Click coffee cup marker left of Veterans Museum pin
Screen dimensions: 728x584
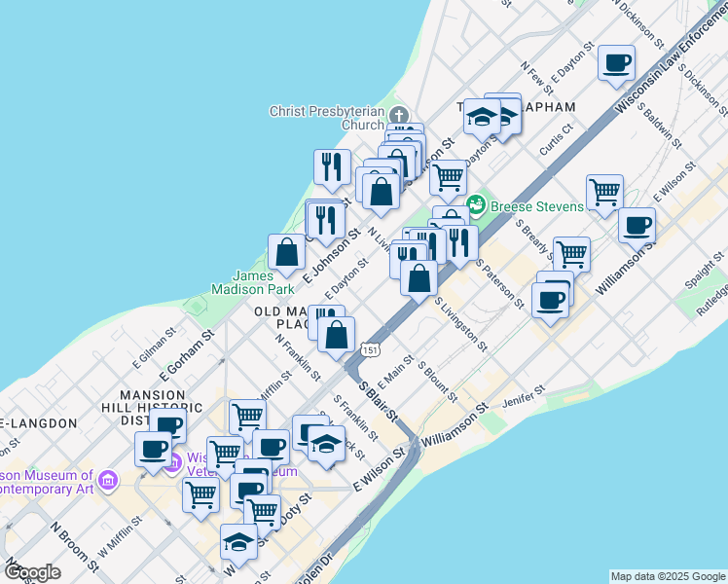153,451
